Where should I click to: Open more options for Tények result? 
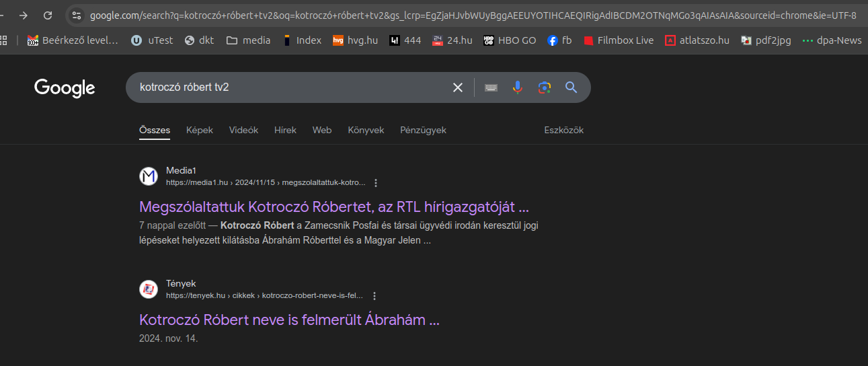374,296
